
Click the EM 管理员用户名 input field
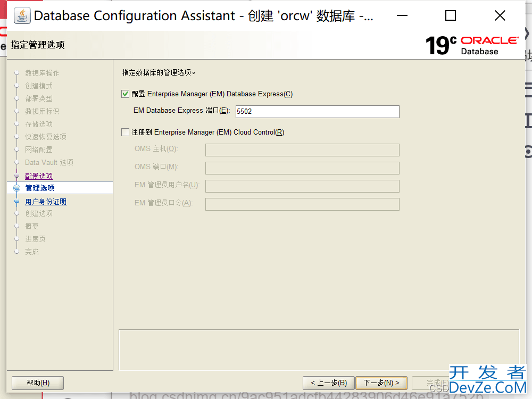(302, 186)
